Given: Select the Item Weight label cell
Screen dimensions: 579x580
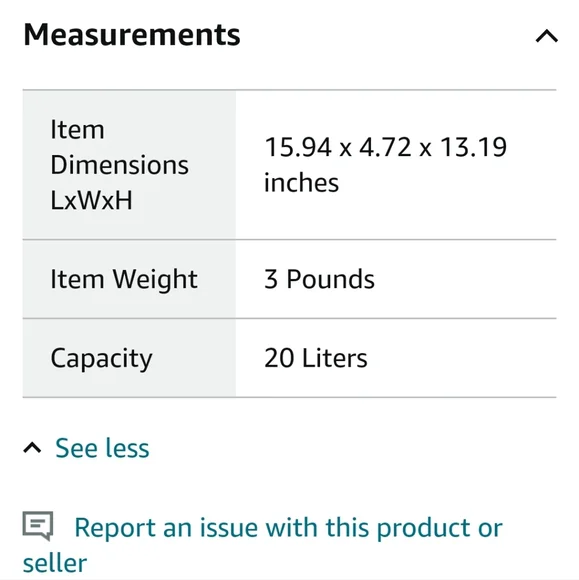Looking at the screenshot, I should (x=129, y=279).
